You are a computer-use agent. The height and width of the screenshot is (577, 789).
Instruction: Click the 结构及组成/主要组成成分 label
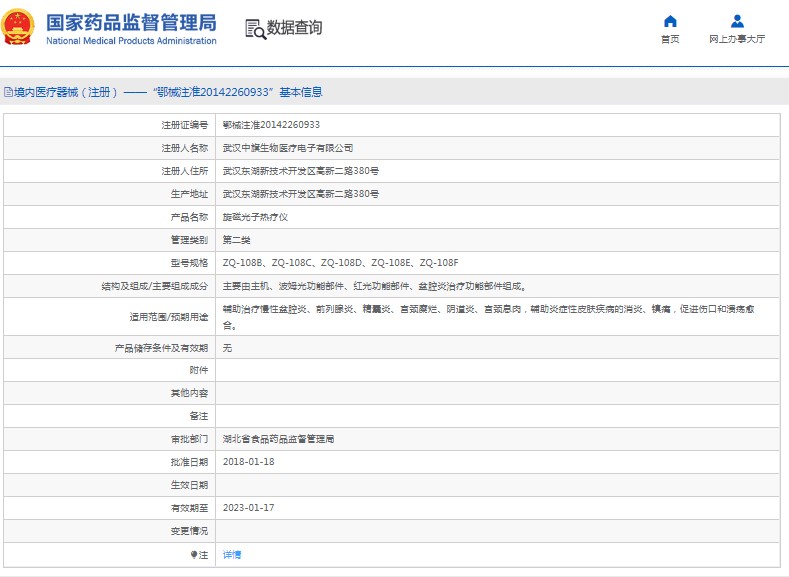(154, 286)
